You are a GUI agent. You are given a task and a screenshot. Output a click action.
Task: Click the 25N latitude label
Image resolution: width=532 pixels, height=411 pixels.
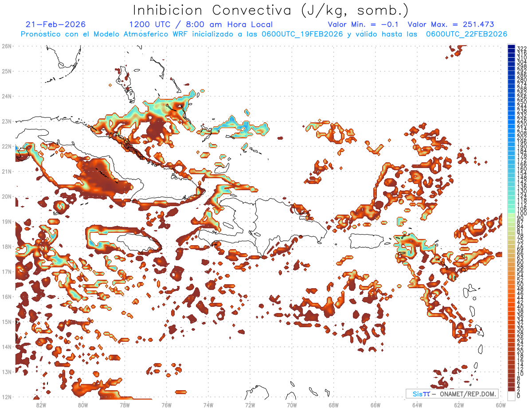point(6,71)
